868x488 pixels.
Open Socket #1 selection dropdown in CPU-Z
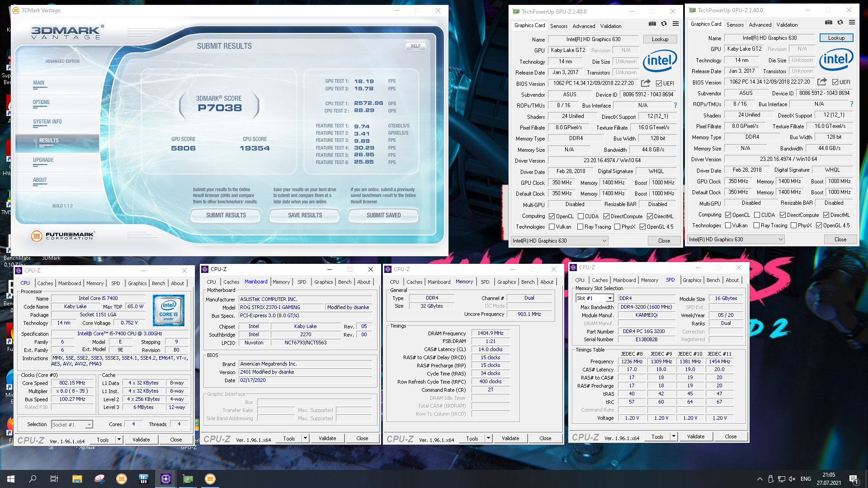tap(72, 425)
